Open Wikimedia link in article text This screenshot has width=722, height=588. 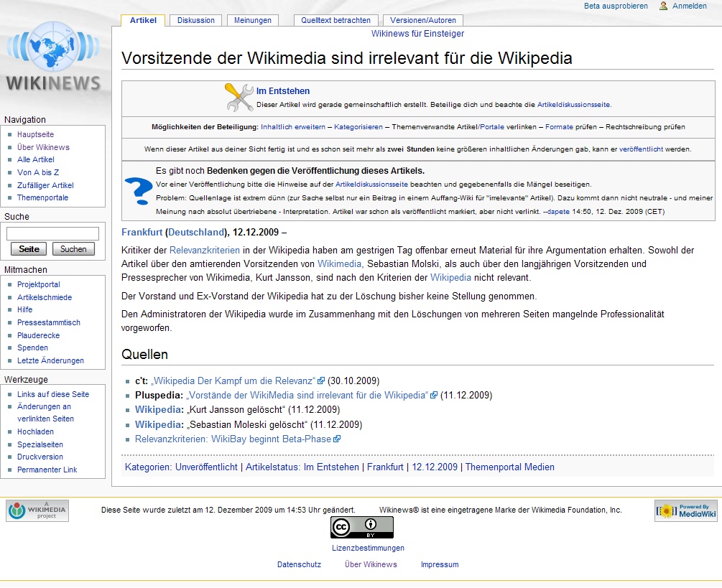(340, 264)
